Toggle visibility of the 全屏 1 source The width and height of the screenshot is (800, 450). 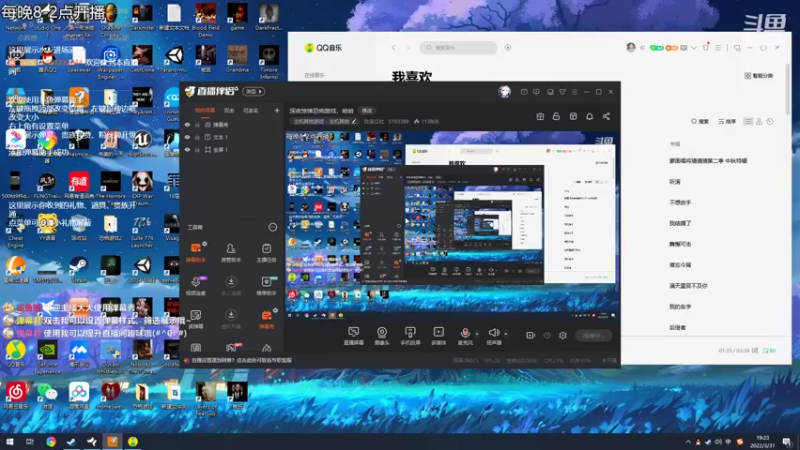click(187, 149)
